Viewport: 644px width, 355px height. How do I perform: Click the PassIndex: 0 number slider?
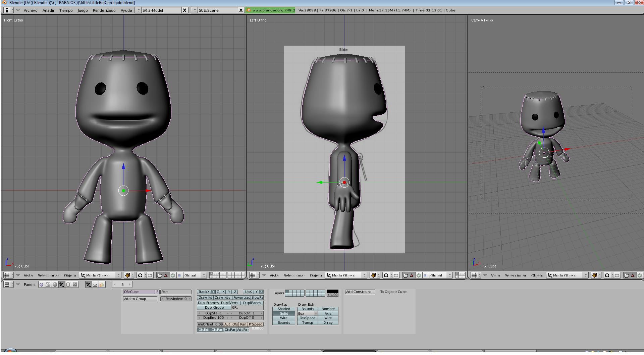click(x=176, y=299)
